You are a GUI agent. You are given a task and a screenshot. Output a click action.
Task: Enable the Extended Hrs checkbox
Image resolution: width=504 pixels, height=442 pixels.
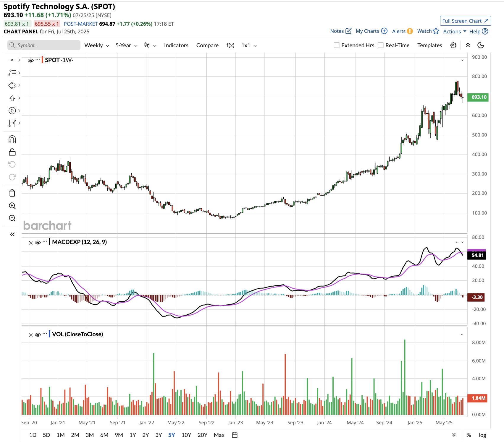[337, 45]
